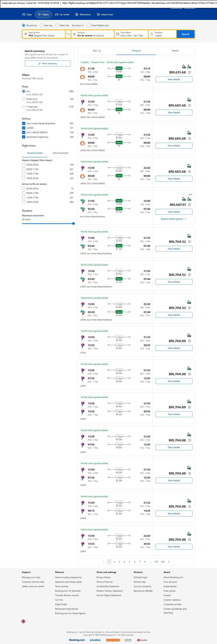This screenshot has height=644, width=217.
Task: Click the next page arrow in pagination
Action: tap(169, 562)
